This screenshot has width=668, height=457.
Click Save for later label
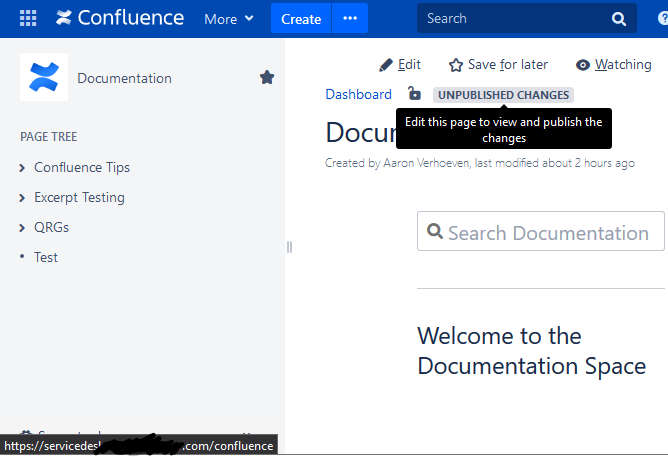point(508,64)
